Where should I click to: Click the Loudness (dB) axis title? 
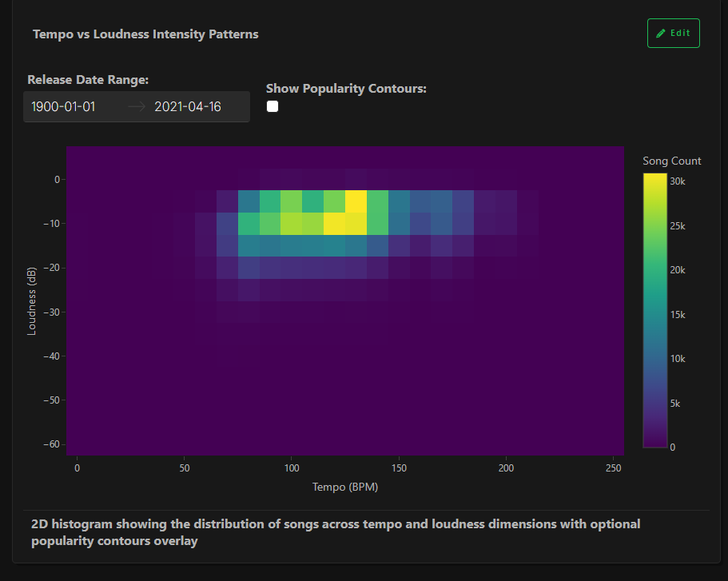32,301
